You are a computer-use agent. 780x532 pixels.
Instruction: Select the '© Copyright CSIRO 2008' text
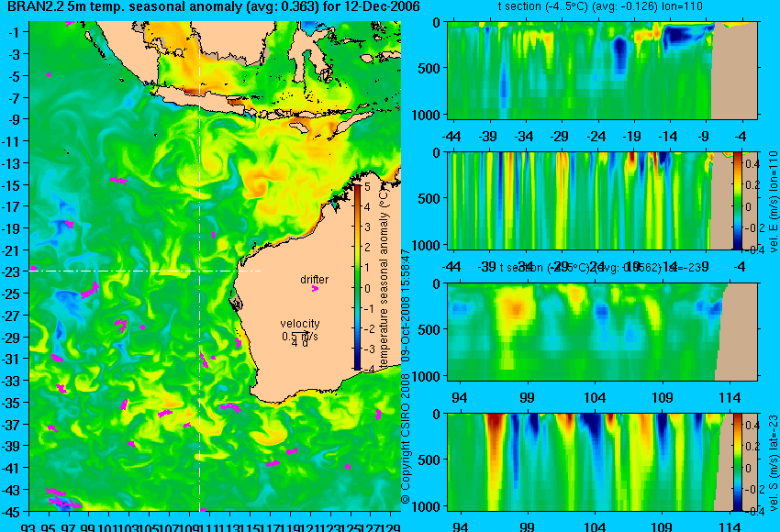coord(406,438)
